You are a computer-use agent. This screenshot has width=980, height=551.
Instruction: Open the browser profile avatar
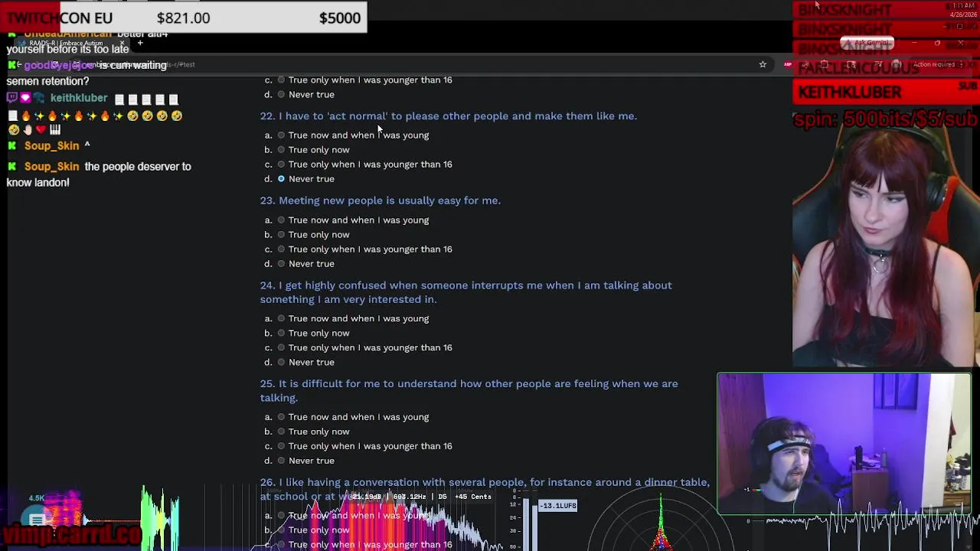(897, 64)
